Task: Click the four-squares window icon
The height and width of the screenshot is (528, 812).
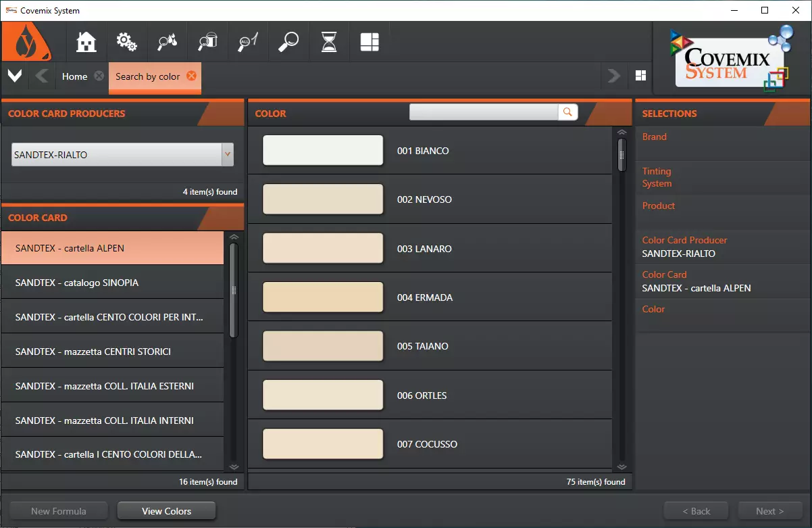Action: (x=640, y=76)
